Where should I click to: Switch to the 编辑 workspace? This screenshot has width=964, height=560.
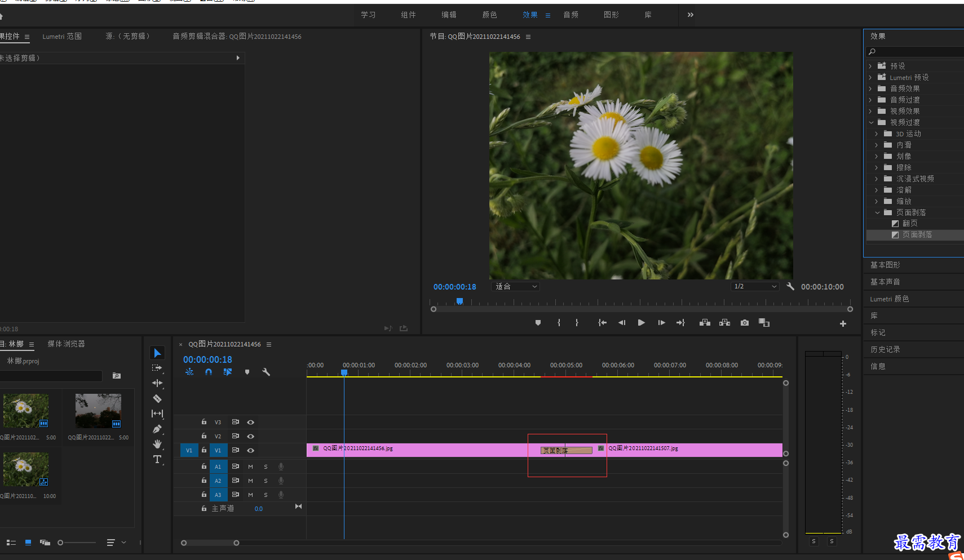point(449,15)
